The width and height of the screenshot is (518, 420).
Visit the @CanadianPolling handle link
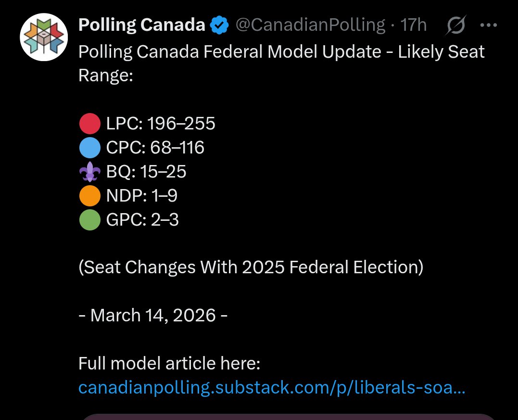tap(310, 25)
